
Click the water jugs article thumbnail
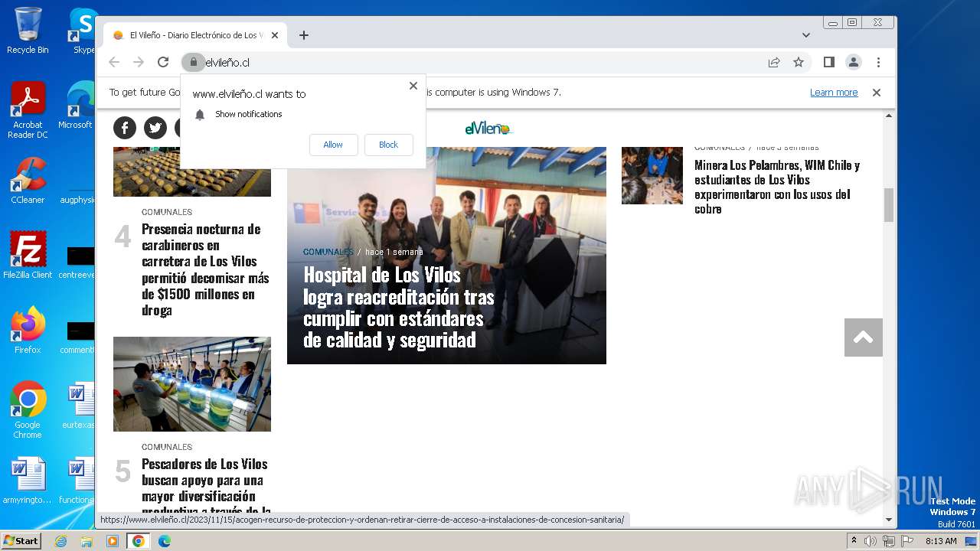click(x=192, y=384)
